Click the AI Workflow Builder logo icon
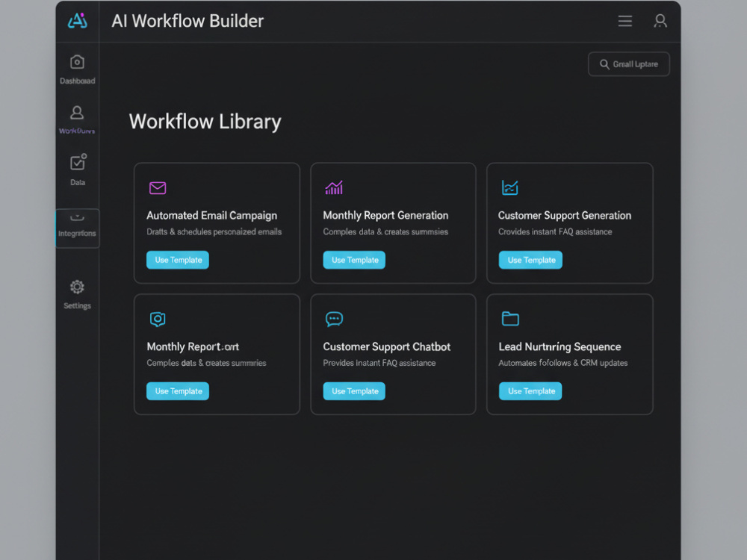The width and height of the screenshot is (747, 560). pyautogui.click(x=78, y=20)
